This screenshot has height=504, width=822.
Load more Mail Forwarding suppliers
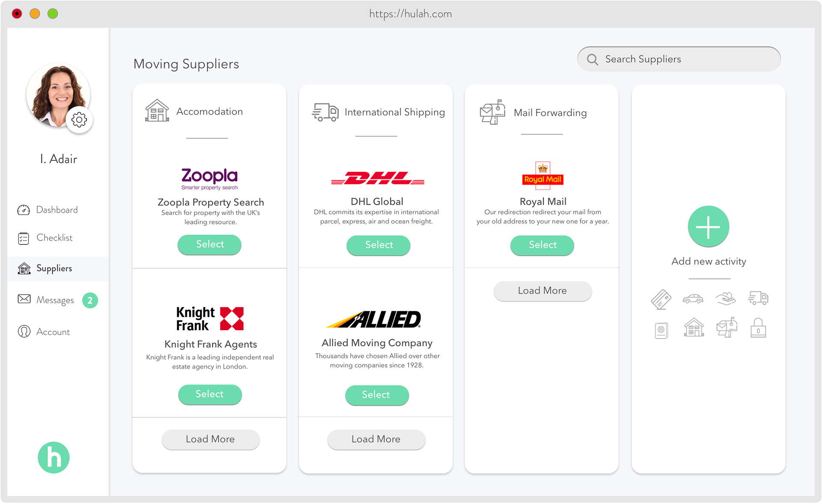542,291
